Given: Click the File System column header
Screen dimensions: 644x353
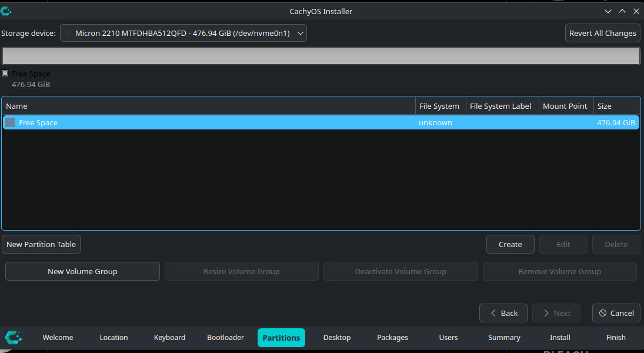Looking at the screenshot, I should 441,106.
